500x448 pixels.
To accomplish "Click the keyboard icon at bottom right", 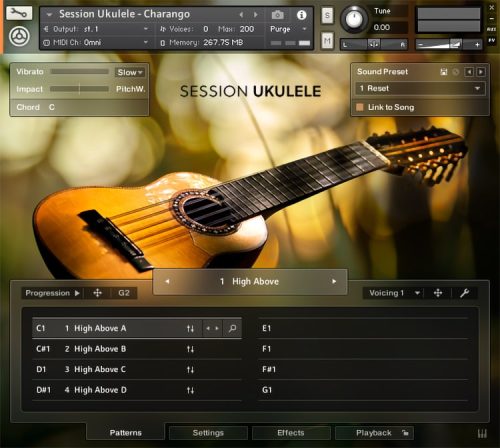I will coord(482,433).
